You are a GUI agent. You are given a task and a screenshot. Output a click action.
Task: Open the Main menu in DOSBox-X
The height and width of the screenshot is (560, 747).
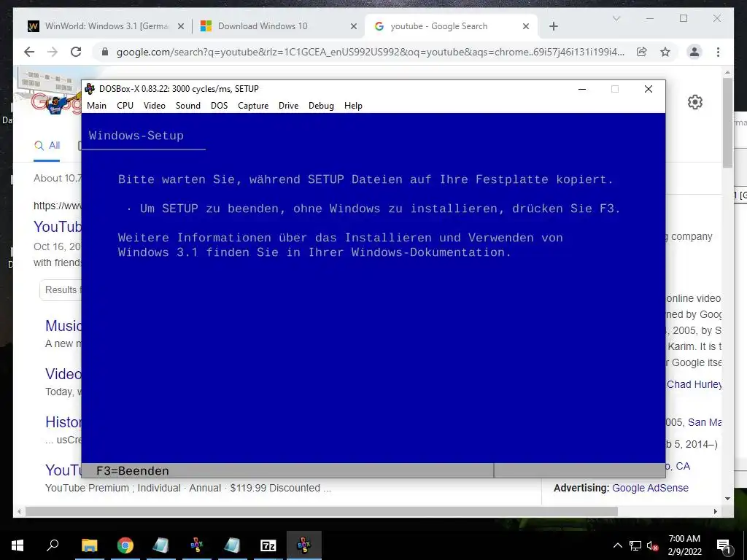[x=96, y=106]
